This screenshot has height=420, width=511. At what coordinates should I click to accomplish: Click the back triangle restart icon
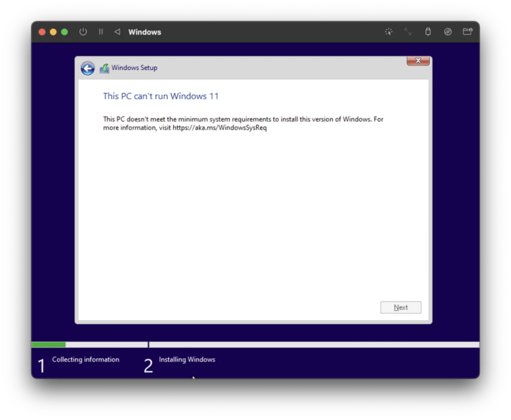point(117,31)
